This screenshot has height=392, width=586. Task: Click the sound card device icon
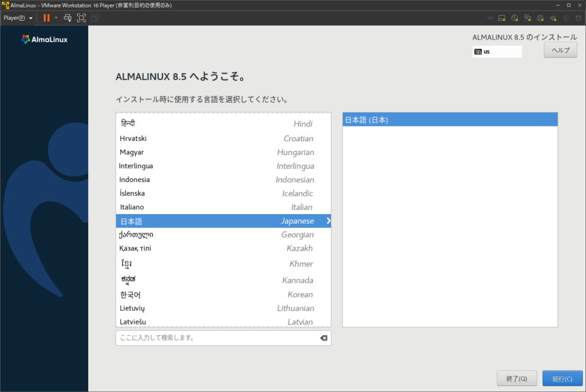(553, 18)
